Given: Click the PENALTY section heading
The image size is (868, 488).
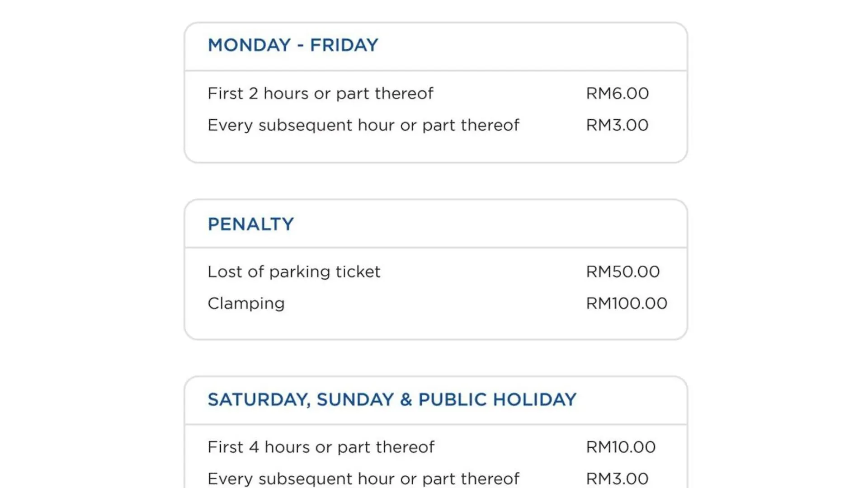Looking at the screenshot, I should [250, 224].
